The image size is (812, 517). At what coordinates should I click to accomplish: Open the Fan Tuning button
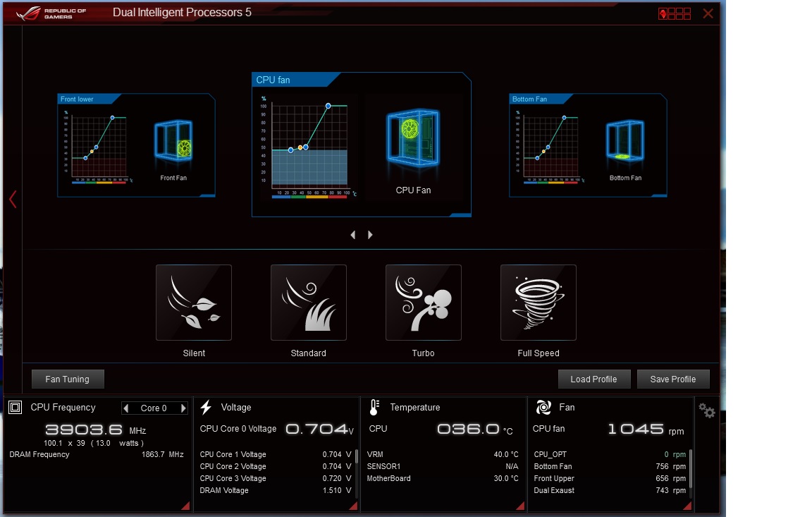(x=68, y=379)
